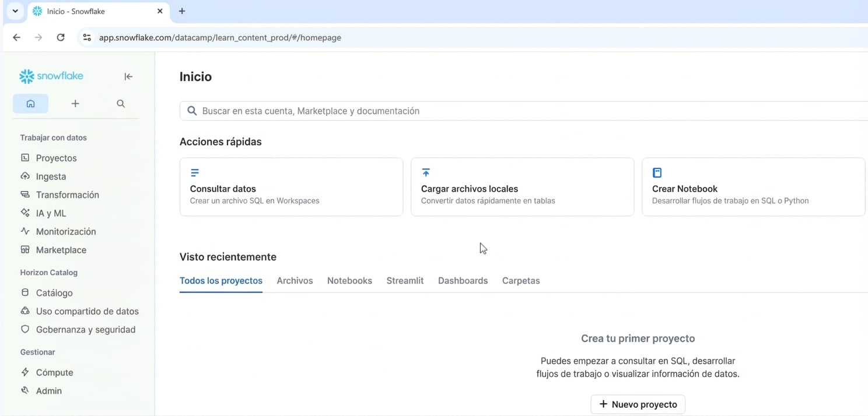Switch to the Notebooks tab
Image resolution: width=868 pixels, height=416 pixels.
click(x=349, y=281)
